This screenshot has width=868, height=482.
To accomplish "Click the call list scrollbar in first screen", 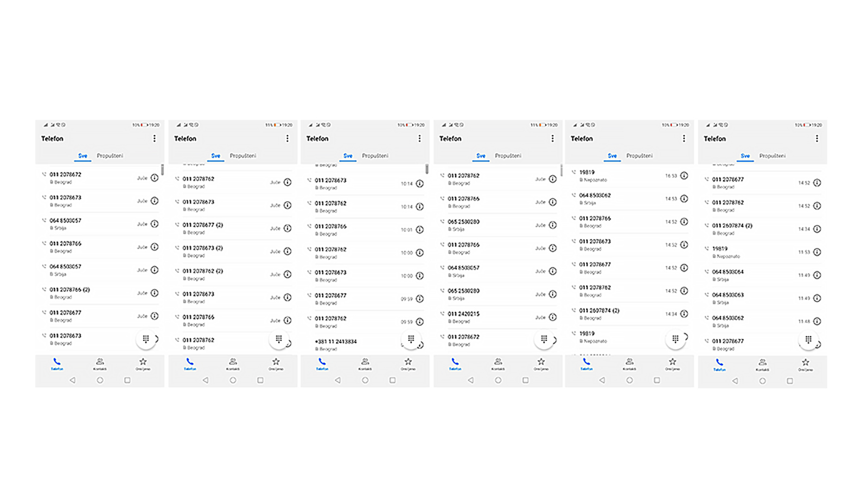I will tap(162, 170).
